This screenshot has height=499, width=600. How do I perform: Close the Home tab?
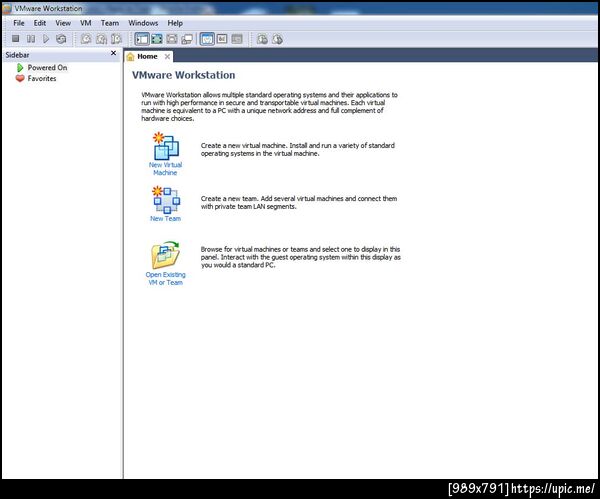167,56
